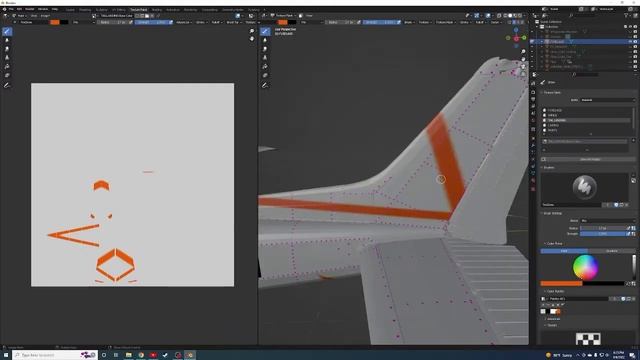Select the Soften tool in 3D viewport toolbar
The image size is (640, 360).
point(265,40)
